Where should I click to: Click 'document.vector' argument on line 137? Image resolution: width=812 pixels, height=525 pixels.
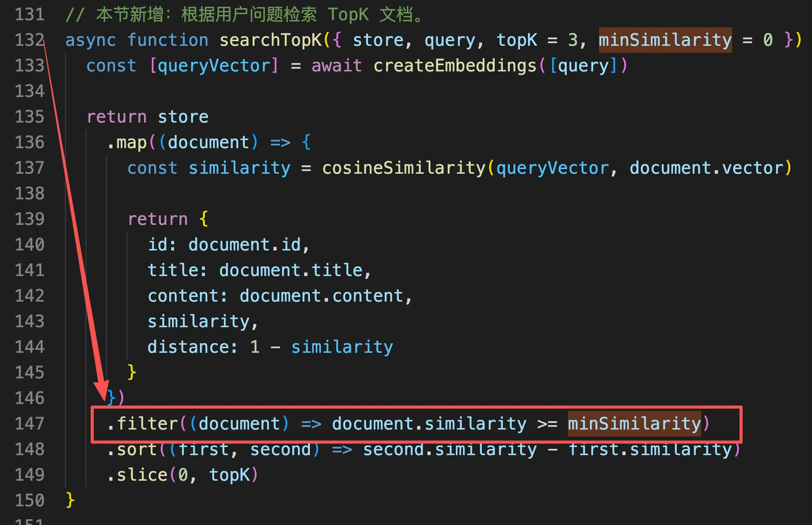pos(706,168)
